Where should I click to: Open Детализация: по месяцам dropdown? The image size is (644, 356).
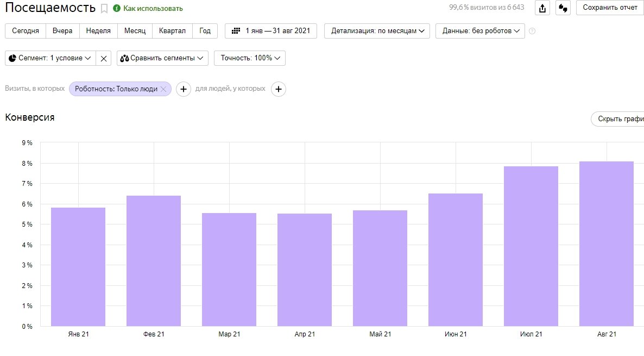tap(377, 31)
